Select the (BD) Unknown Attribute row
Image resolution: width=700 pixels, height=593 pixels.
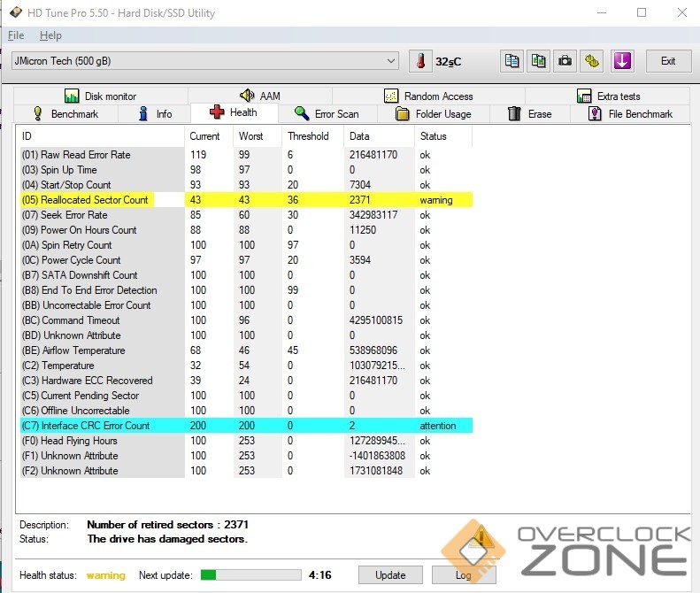click(246, 335)
